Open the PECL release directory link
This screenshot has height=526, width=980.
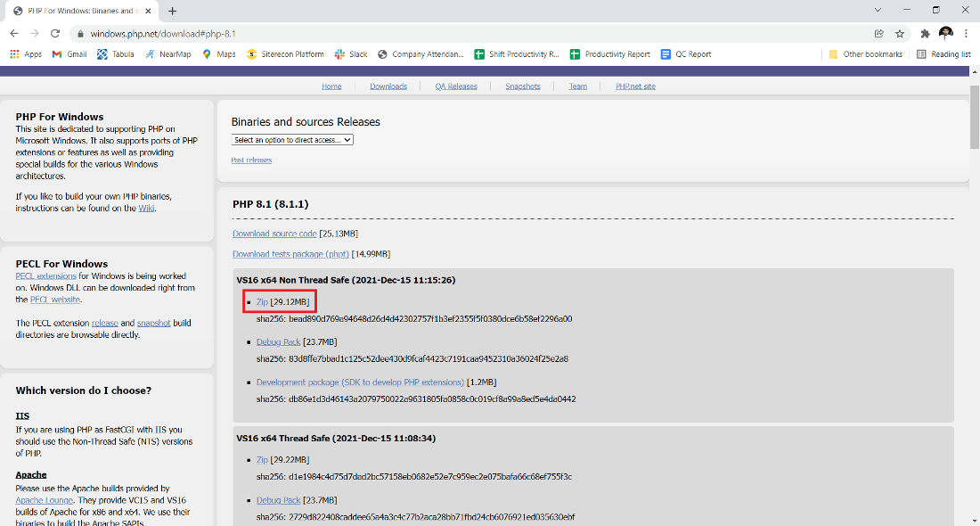tap(105, 324)
